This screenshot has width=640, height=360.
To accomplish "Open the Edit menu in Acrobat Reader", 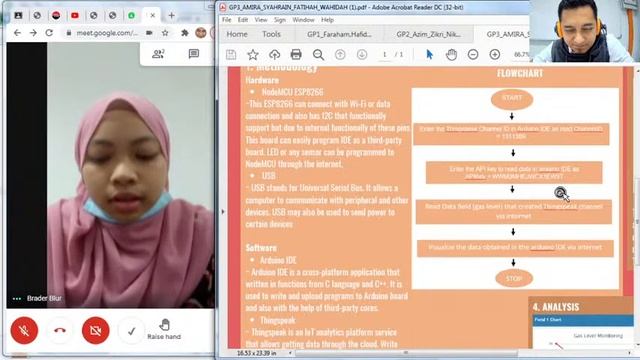I will [243, 20].
